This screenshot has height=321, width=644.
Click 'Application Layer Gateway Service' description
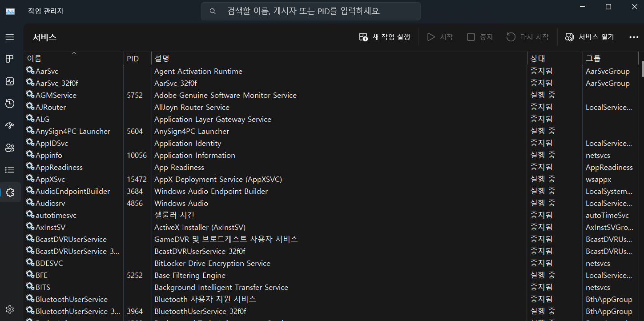click(213, 119)
